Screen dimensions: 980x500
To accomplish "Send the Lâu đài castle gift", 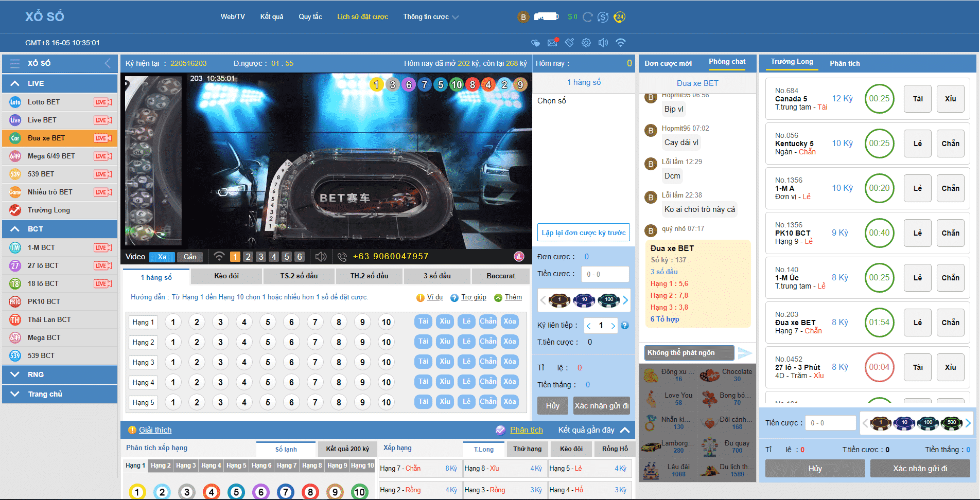I will tap(668, 470).
